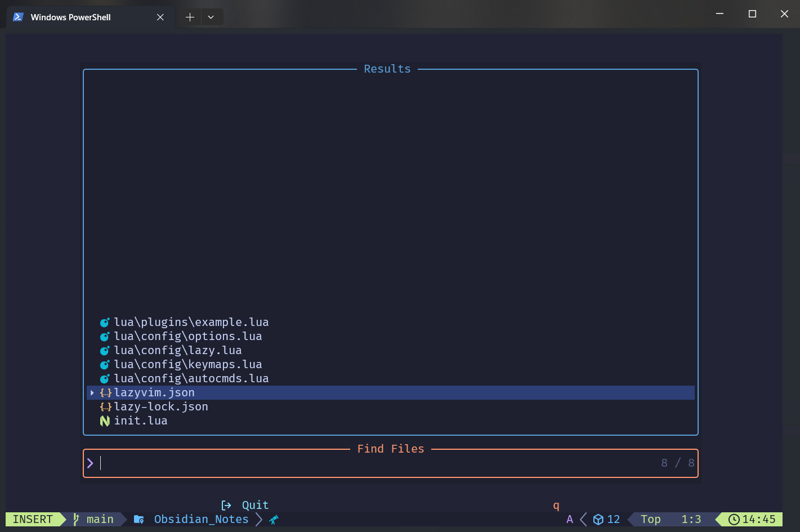Click the 8 / 8 match counter
The width and height of the screenshot is (800, 532).
(x=678, y=463)
